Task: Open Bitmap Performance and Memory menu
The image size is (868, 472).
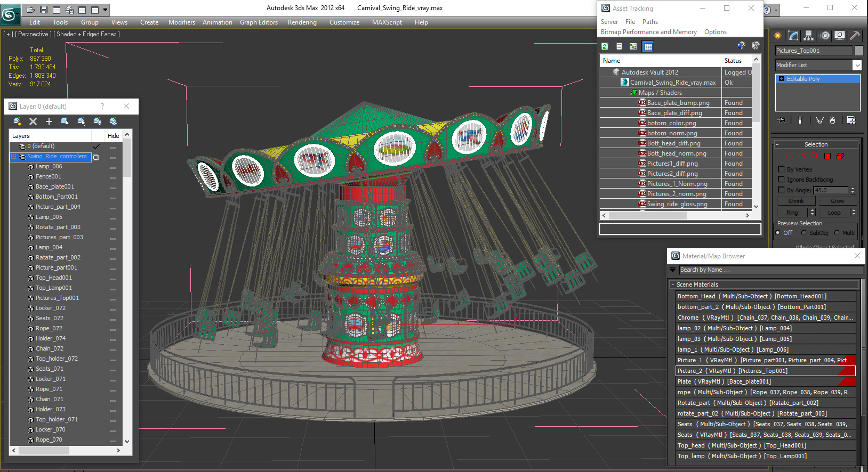Action: point(649,32)
